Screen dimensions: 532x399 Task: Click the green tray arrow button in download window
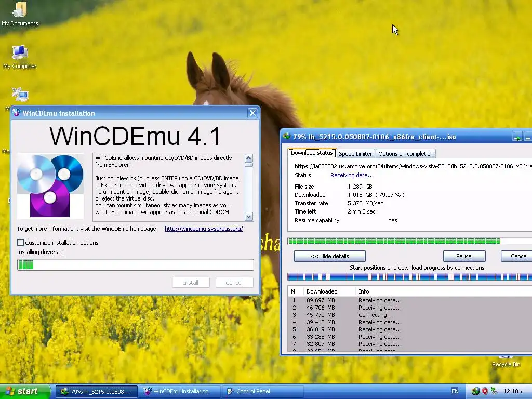(x=517, y=137)
